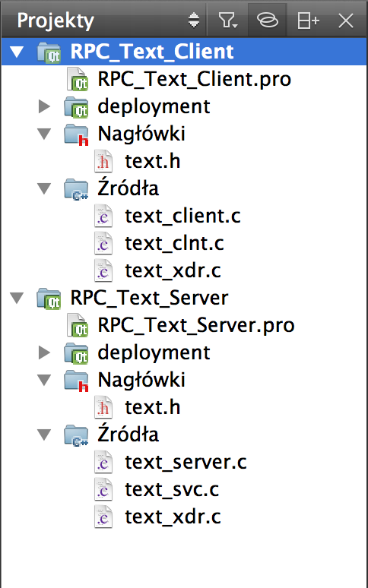Collapse Nagłówki under RPC_Text_Server
Screen dimensions: 368x588
44,381
